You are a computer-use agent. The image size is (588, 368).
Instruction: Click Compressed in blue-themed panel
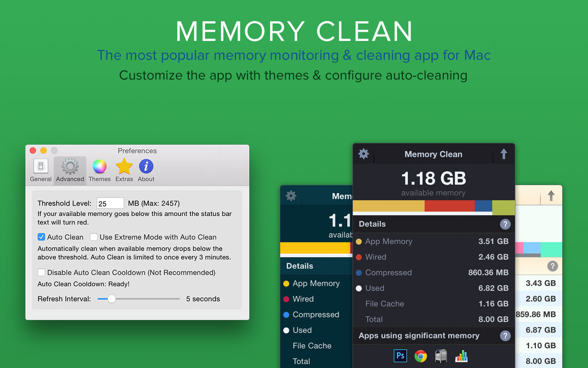316,315
